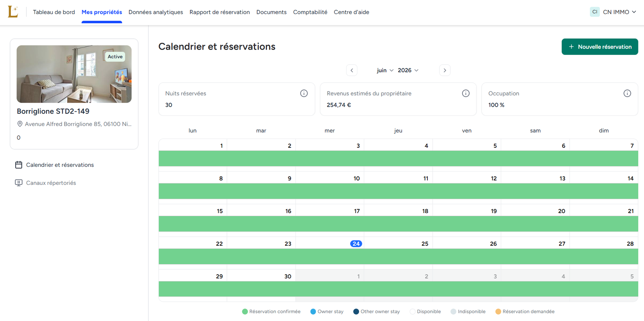The height and width of the screenshot is (321, 644).
Task: Click the Indisponible legend dot
Action: [x=453, y=311]
